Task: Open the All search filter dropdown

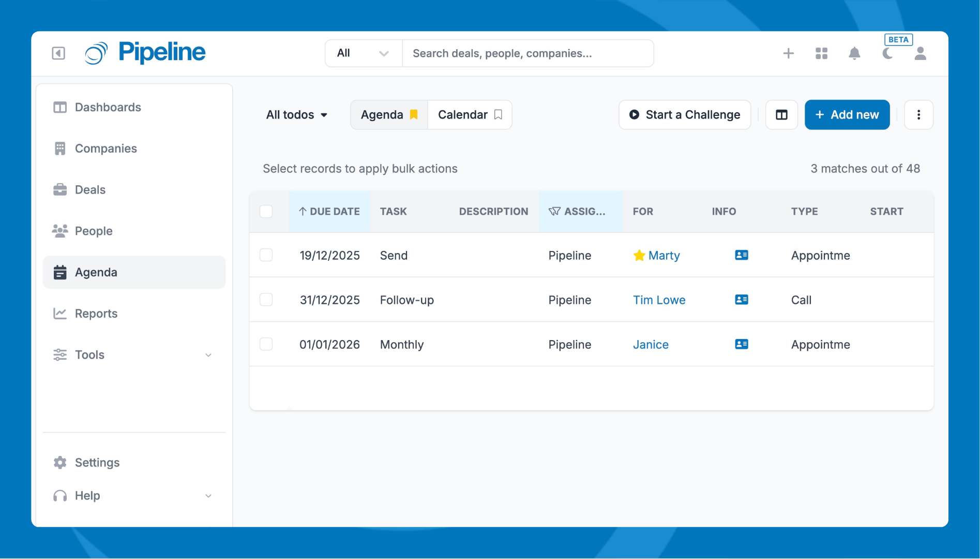Action: [x=363, y=53]
